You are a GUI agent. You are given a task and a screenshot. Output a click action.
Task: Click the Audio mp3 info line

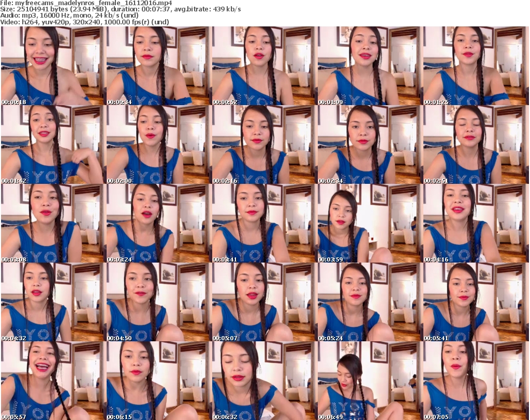[x=69, y=16]
